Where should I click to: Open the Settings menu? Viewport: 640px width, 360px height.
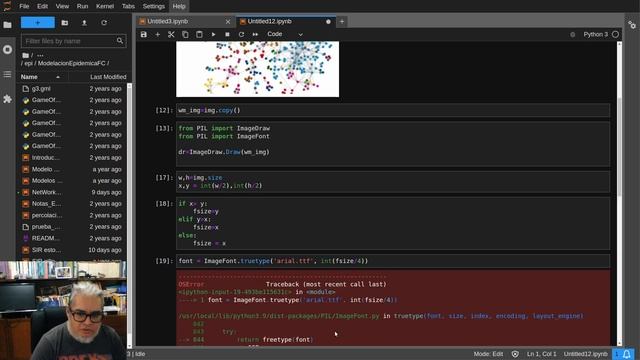(x=153, y=6)
